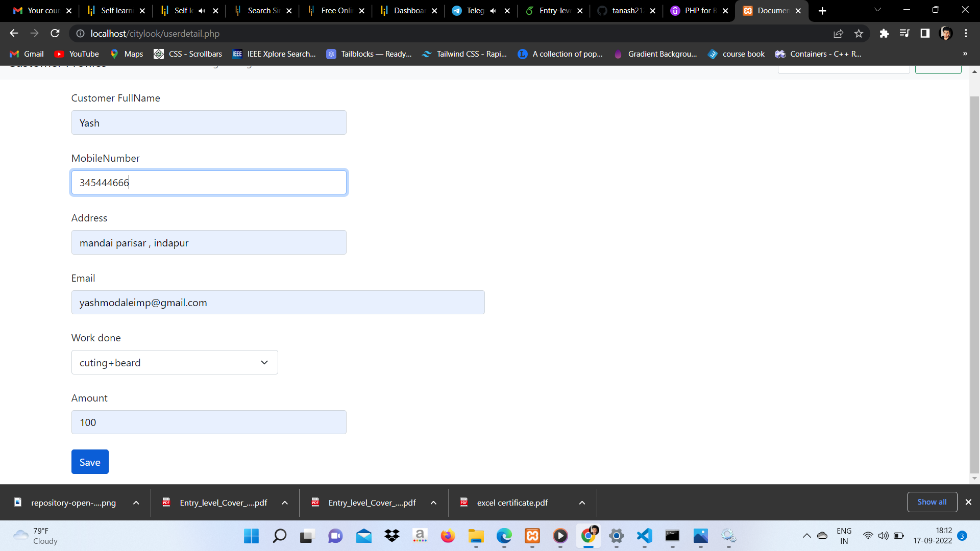Click Show all downloads button
This screenshot has height=551, width=980.
(x=932, y=502)
